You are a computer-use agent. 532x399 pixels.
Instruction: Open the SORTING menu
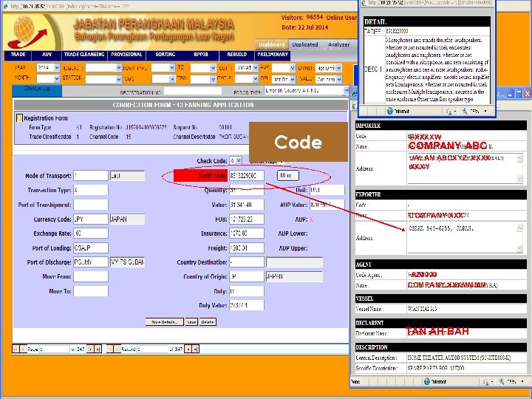pos(166,55)
